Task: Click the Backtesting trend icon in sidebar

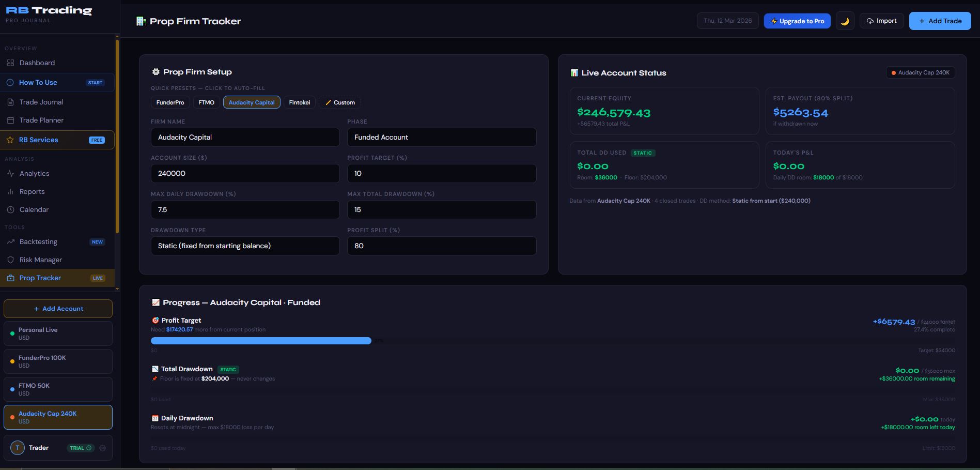Action: pos(10,241)
